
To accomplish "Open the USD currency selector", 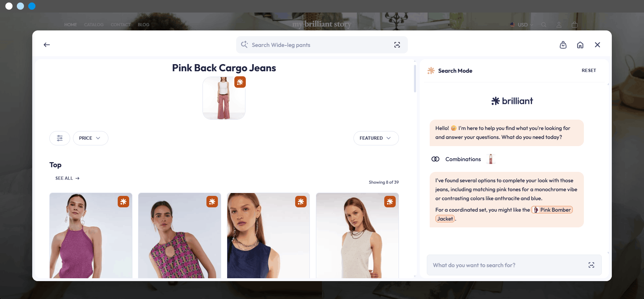I will click(x=522, y=25).
